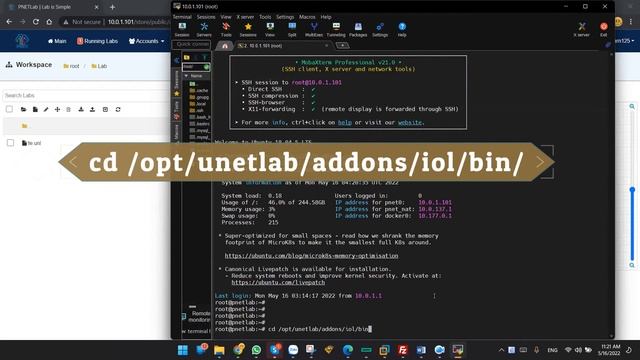Click the Lab breadcrumb folder
This screenshot has width=640, height=360.
coord(99,66)
